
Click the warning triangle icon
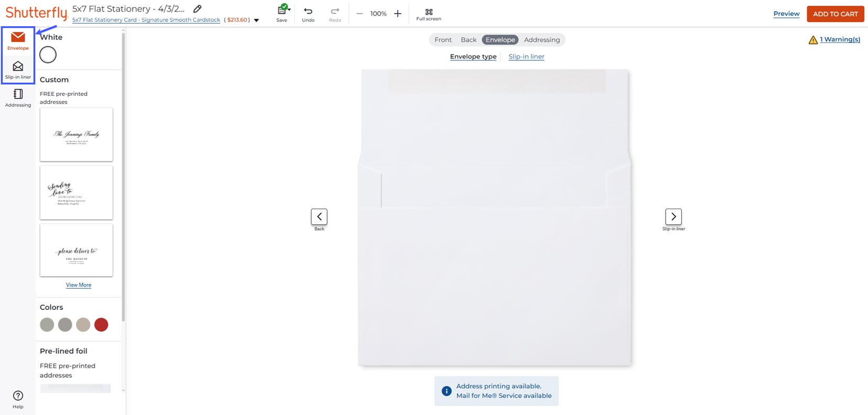pyautogui.click(x=813, y=40)
